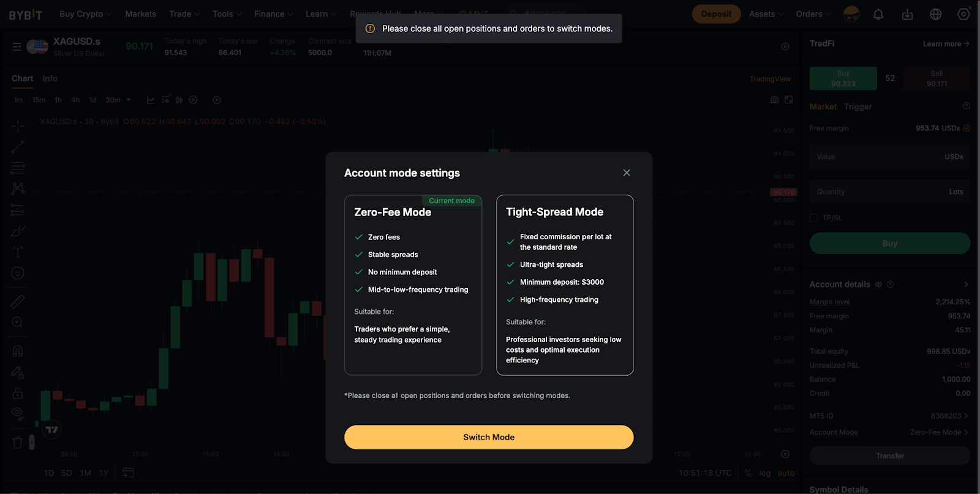This screenshot has width=980, height=494.
Task: Take a chart snapshot with camera icon
Action: coord(775,100)
